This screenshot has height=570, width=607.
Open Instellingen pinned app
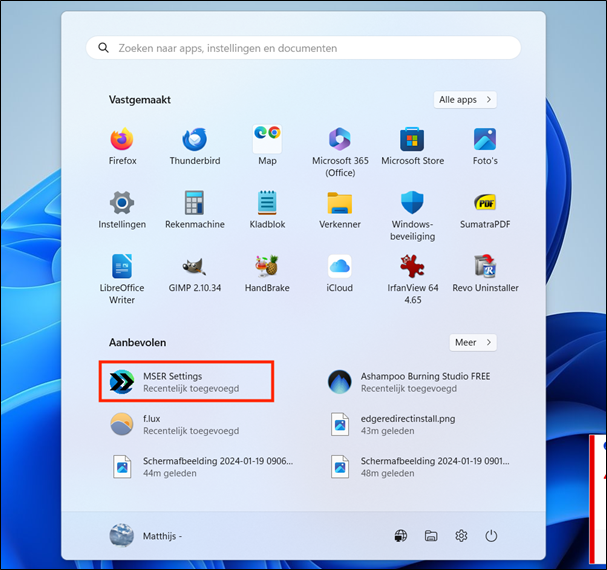click(x=122, y=209)
